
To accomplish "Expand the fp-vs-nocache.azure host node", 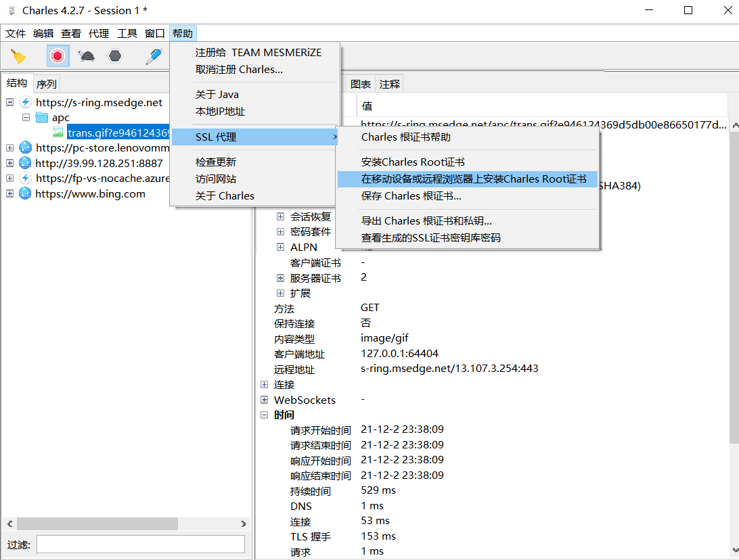I will coord(10,178).
